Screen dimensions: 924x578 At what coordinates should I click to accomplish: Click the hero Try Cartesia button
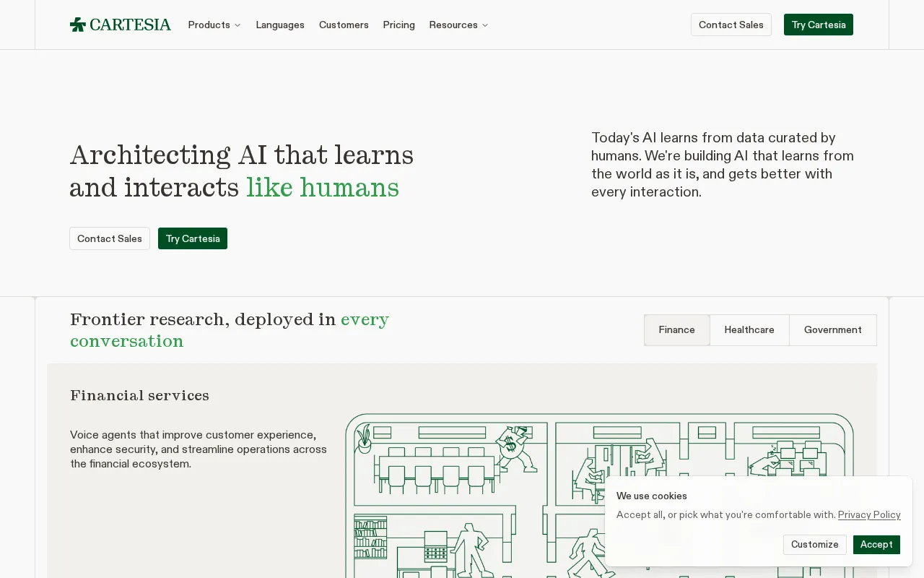pyautogui.click(x=193, y=238)
